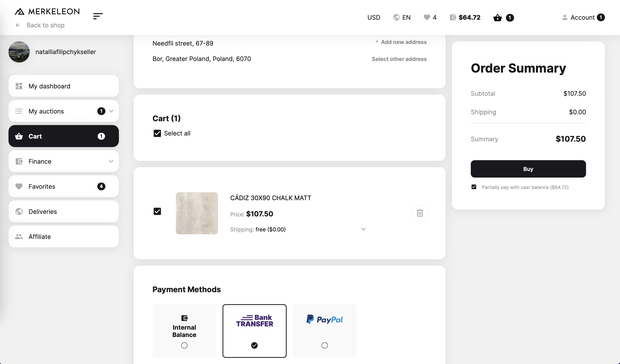Choose the Internal Balance payment option

click(184, 331)
